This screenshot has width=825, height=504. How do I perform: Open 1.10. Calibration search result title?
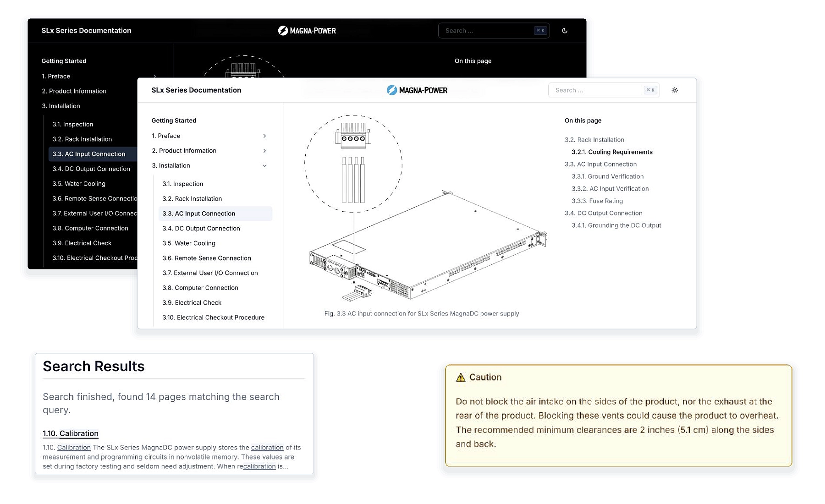(x=71, y=433)
